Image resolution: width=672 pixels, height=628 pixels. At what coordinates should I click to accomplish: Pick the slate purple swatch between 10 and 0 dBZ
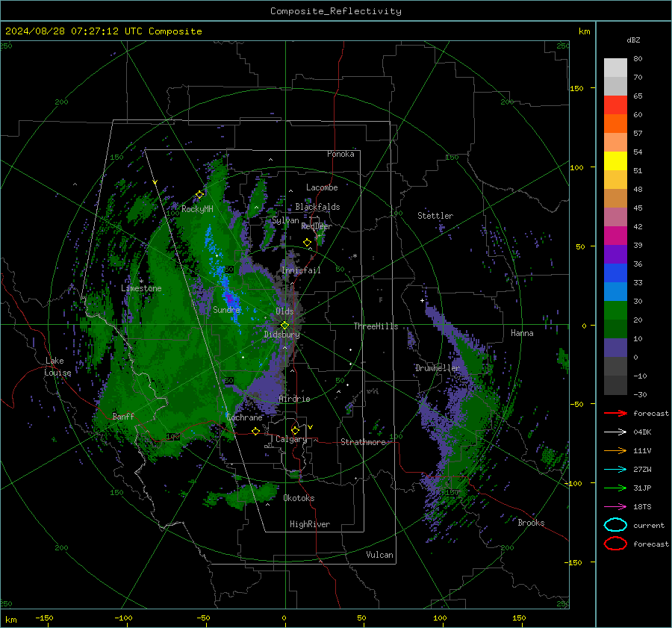tap(615, 348)
